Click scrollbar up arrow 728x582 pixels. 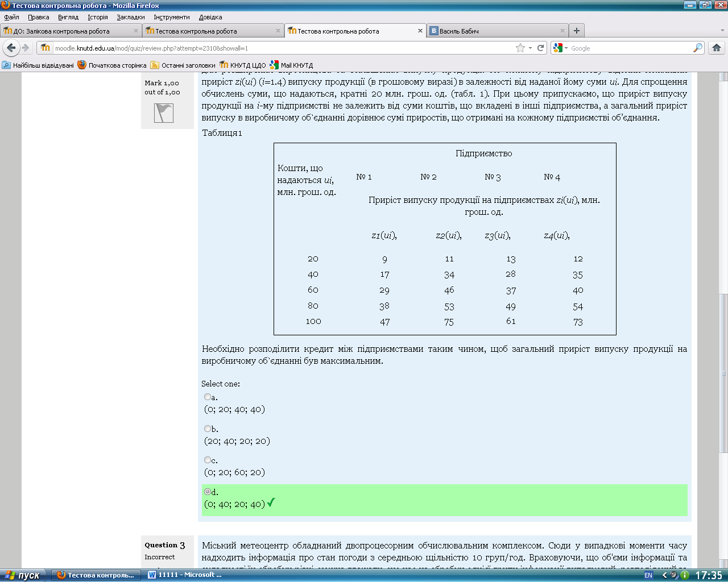pos(723,76)
